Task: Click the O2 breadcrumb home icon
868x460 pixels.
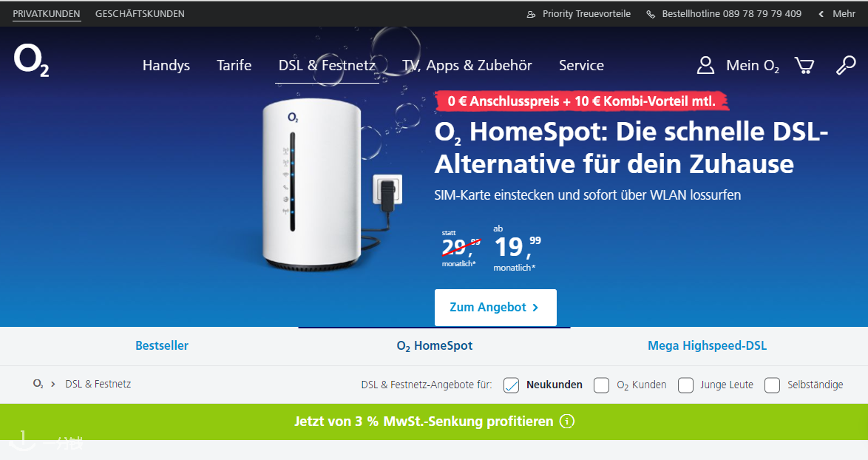Action: coord(38,384)
